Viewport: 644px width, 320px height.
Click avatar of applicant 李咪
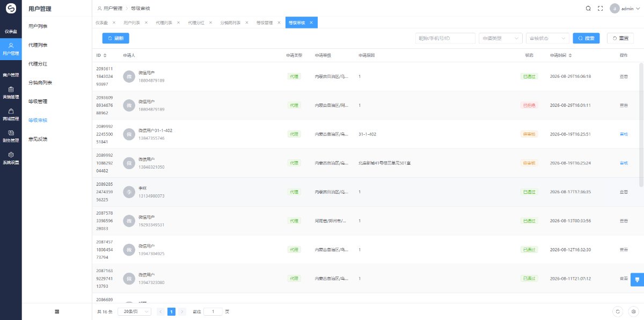click(x=129, y=192)
